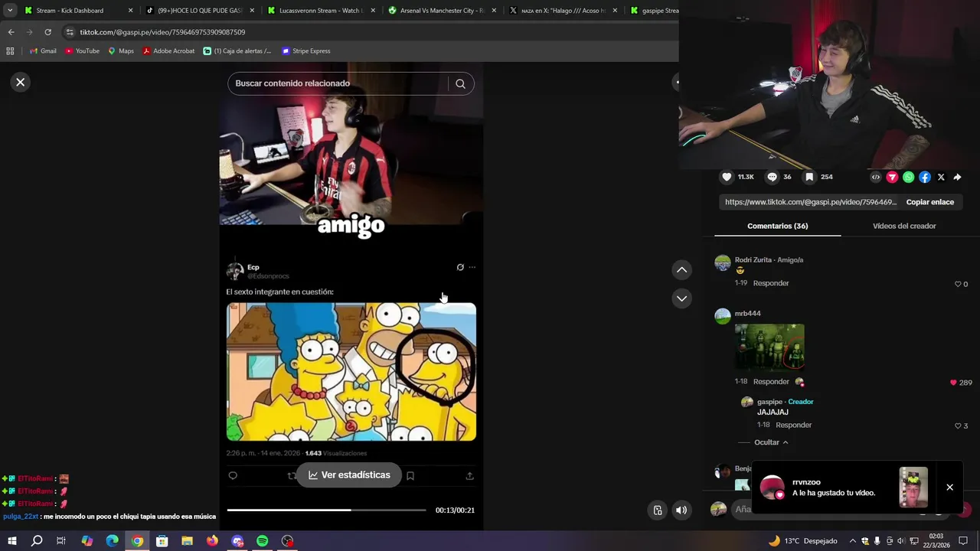Image resolution: width=980 pixels, height=551 pixels.
Task: Open the embed code icon
Action: (876, 177)
